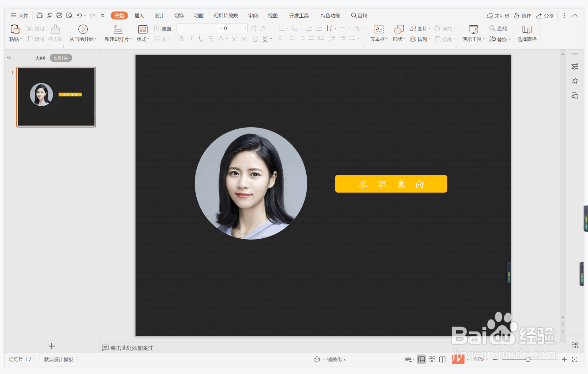The width and height of the screenshot is (588, 374).
Task: Toggle Strikethrough formatting
Action: click(211, 39)
